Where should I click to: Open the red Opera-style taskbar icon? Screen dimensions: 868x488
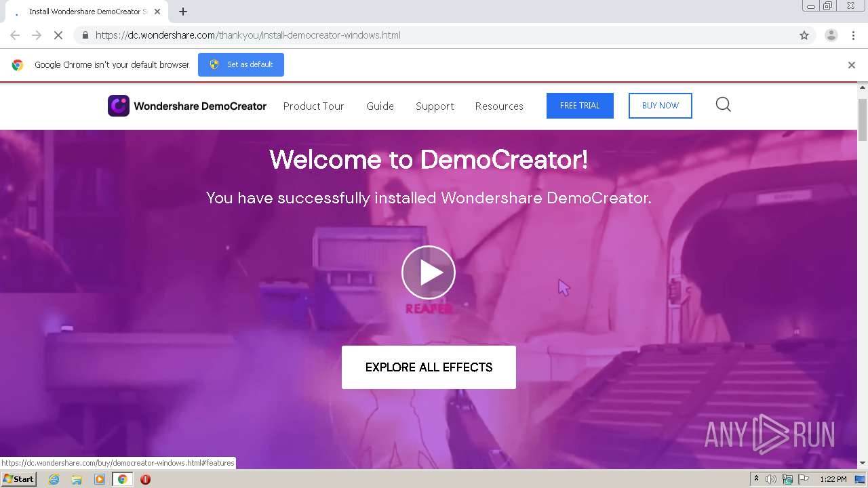pos(145,479)
